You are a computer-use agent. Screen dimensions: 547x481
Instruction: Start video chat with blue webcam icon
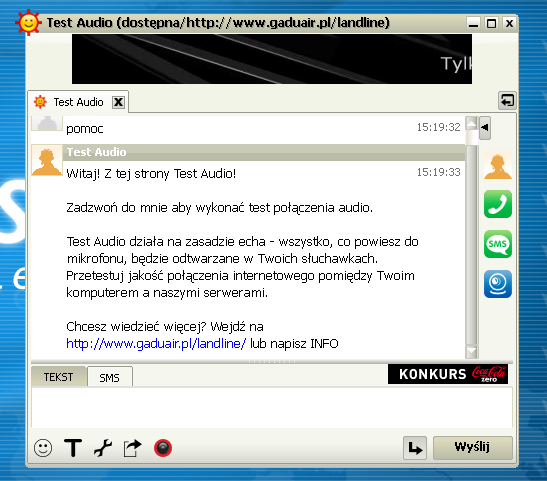[x=498, y=284]
